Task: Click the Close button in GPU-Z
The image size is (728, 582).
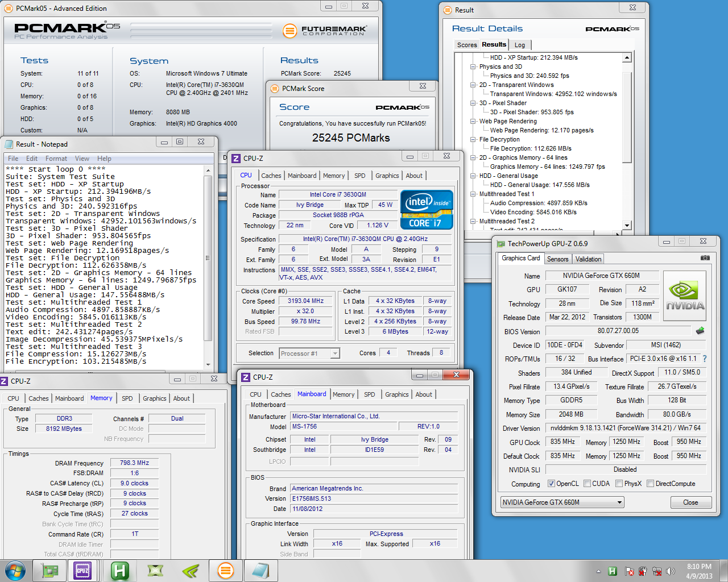Action: (x=690, y=502)
